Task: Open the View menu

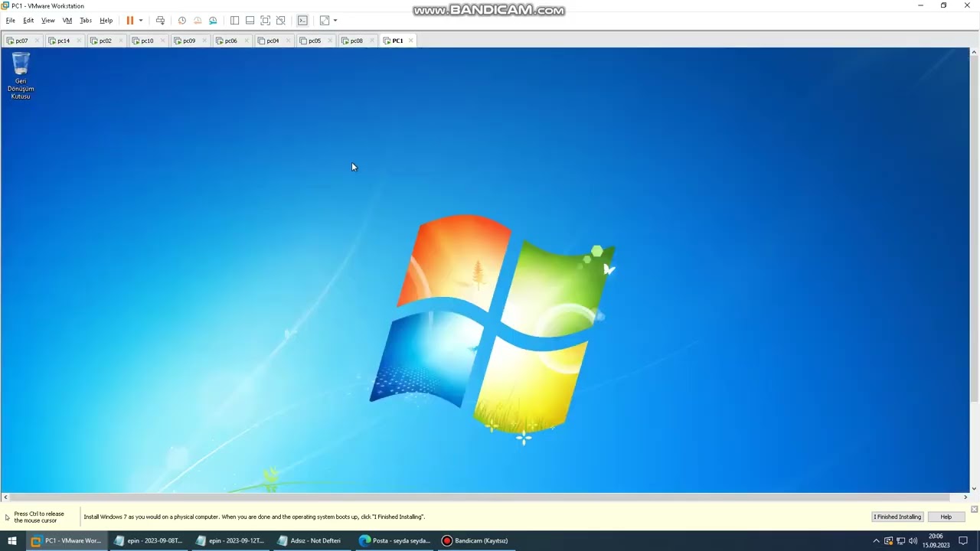Action: [x=48, y=21]
